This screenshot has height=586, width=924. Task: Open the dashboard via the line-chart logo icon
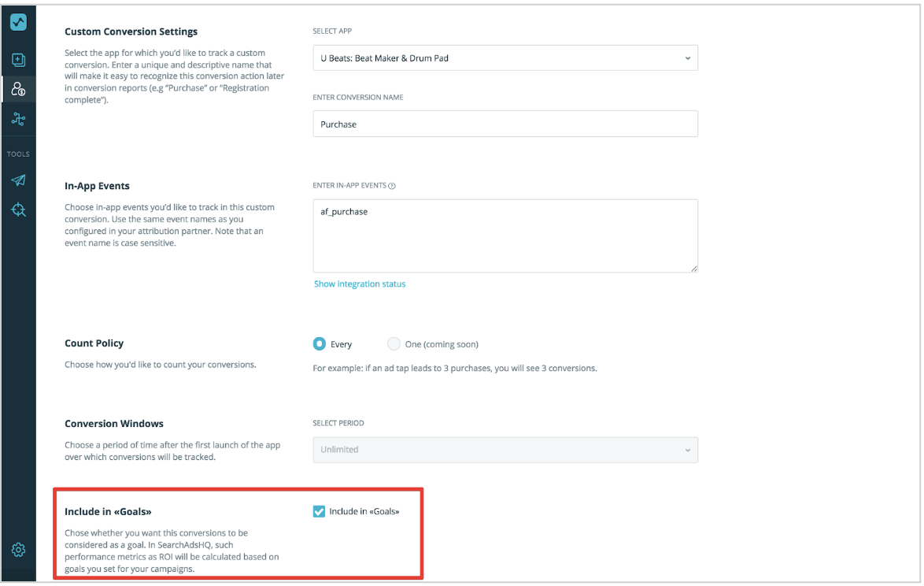point(18,22)
